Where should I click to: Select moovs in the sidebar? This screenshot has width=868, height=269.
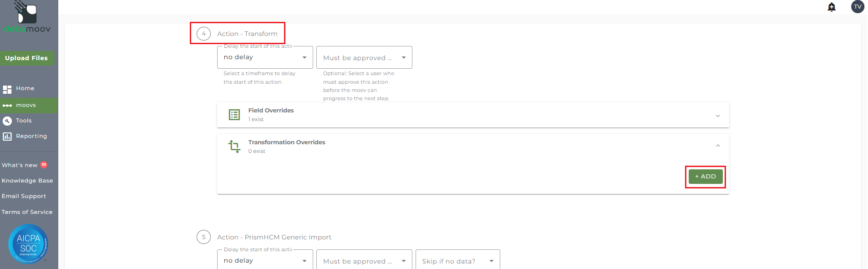26,105
